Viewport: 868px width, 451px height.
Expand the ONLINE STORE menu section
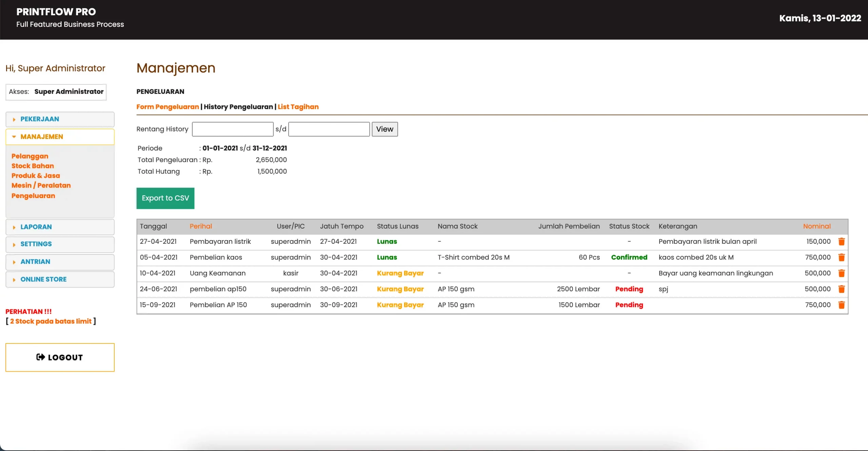pos(60,279)
